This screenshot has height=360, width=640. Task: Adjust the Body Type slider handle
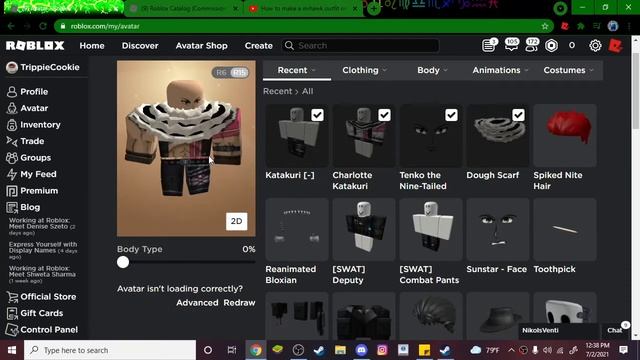(x=123, y=262)
